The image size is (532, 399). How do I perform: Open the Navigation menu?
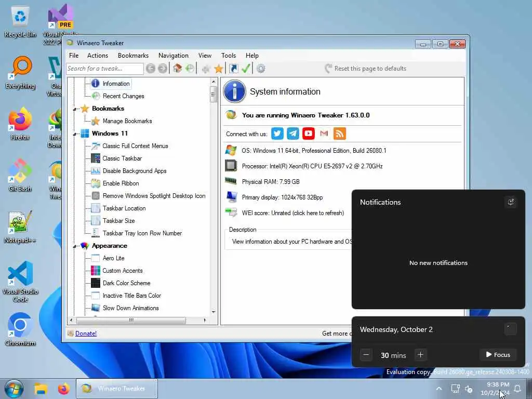coord(173,56)
